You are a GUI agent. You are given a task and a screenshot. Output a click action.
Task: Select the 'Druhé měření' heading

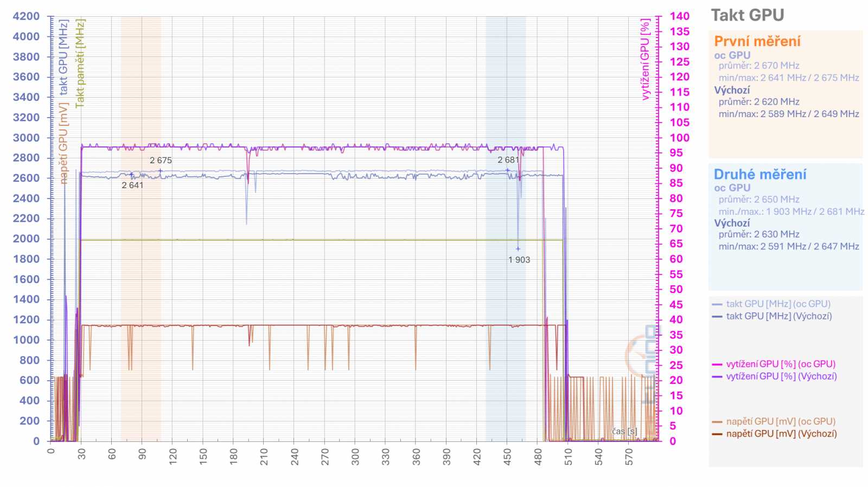759,174
